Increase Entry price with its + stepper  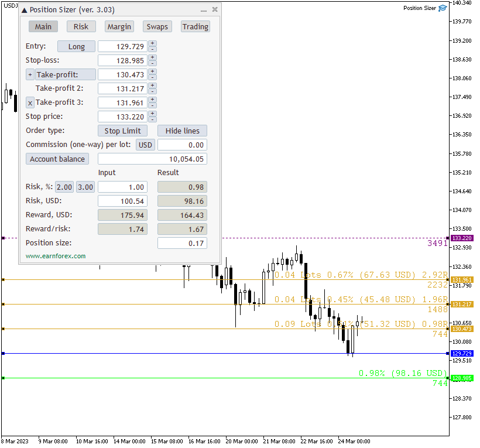tap(152, 43)
